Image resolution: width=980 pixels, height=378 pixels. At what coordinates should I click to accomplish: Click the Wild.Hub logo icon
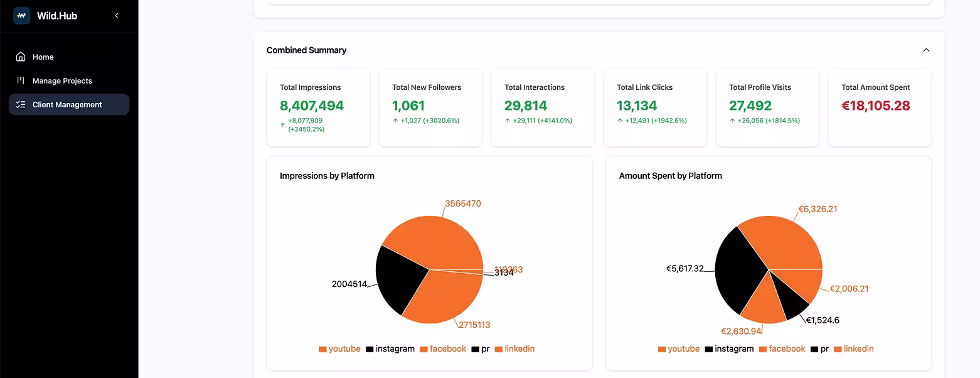[x=21, y=16]
